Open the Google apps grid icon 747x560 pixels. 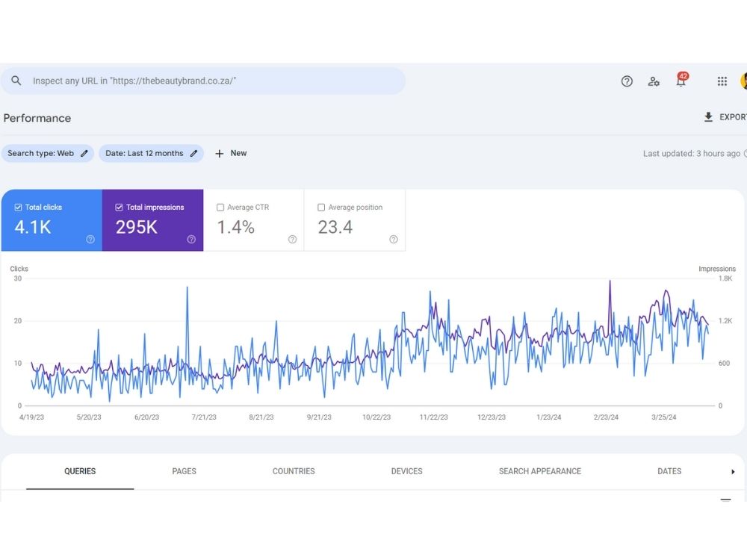coord(722,81)
